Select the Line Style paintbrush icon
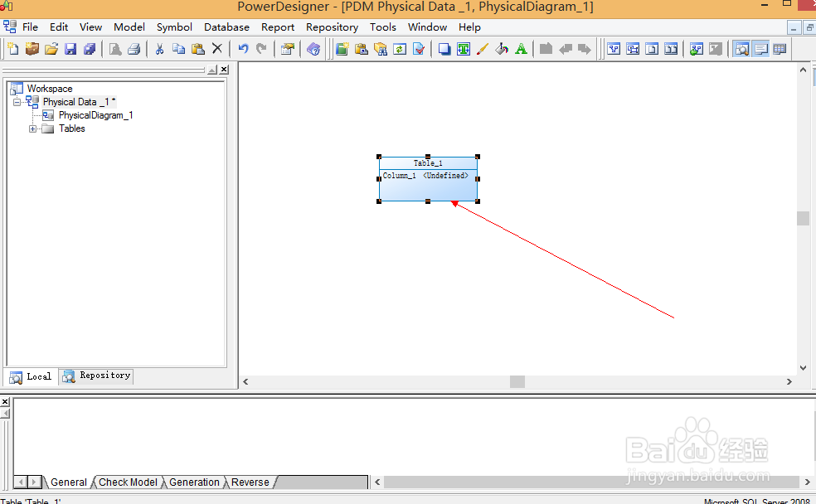The image size is (816, 504). tap(483, 49)
